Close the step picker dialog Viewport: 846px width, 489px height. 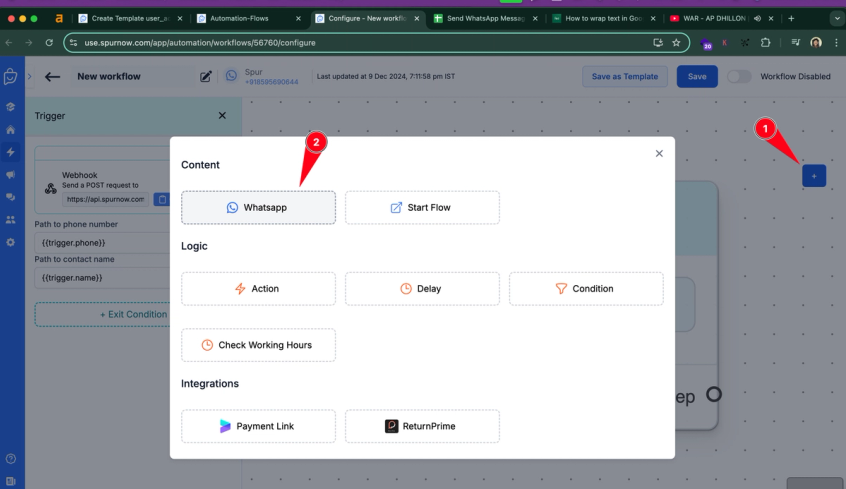[659, 153]
